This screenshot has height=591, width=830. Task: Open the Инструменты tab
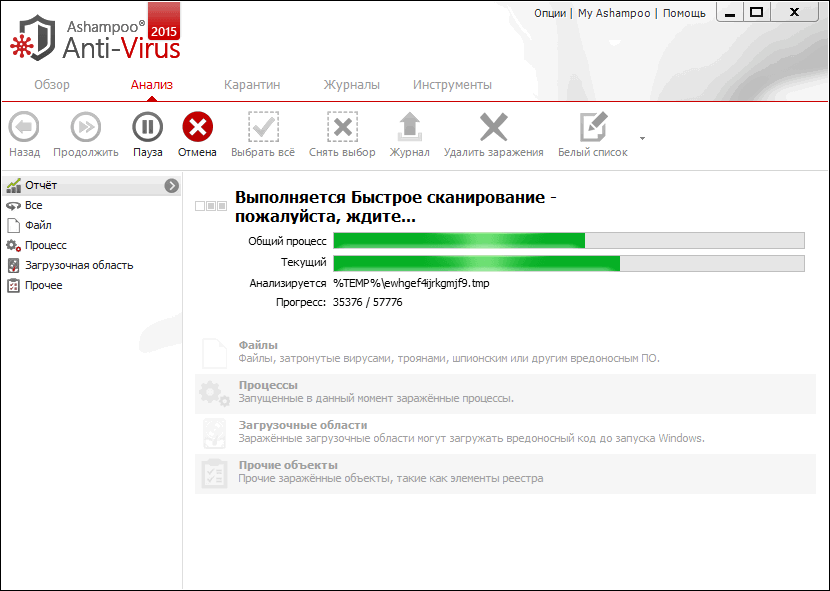pos(452,85)
